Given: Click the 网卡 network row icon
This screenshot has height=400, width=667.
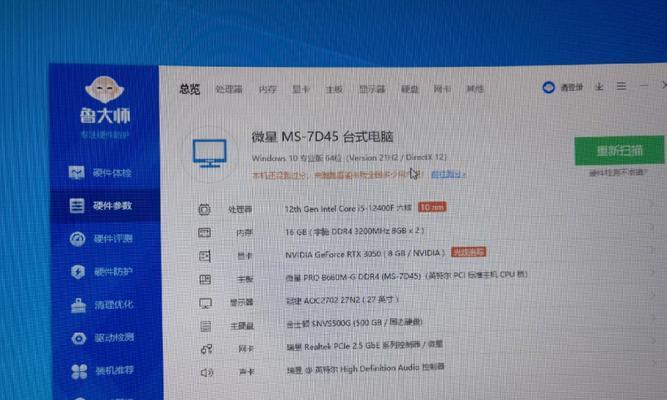Looking at the screenshot, I should [206, 349].
